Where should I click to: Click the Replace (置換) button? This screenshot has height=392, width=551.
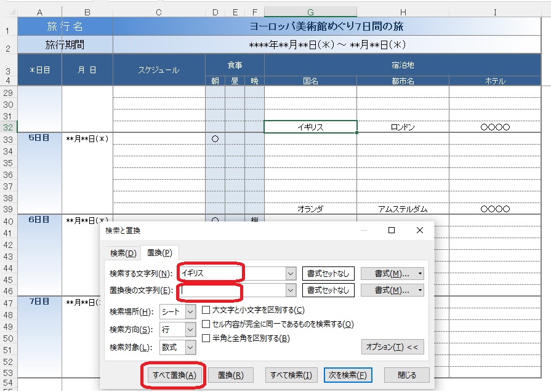(230, 375)
